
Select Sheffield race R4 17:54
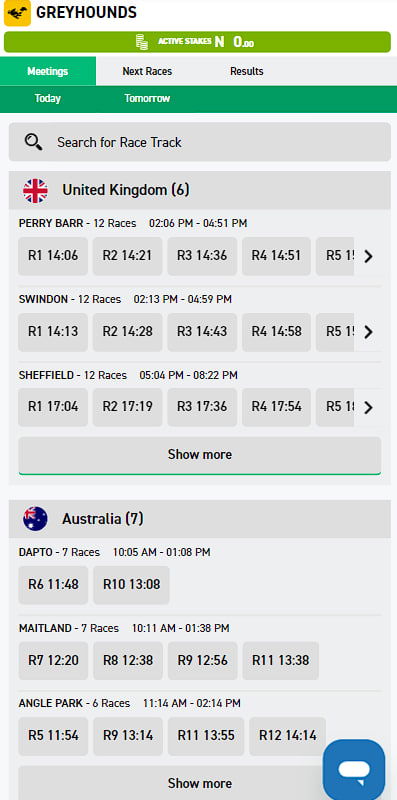pos(276,407)
